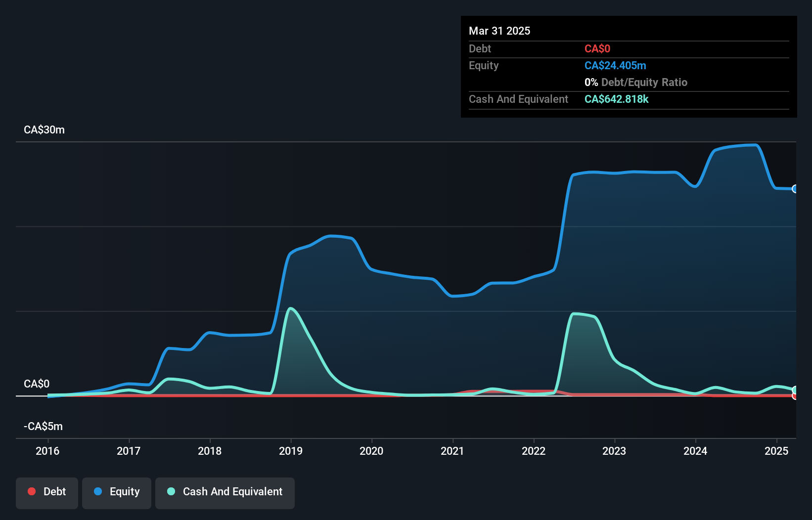Click the -CA$5m y-axis label

[x=44, y=427]
